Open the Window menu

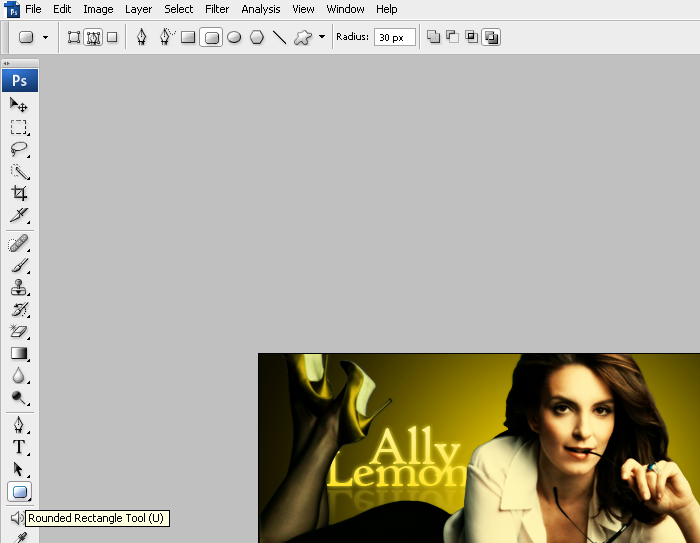(x=345, y=9)
